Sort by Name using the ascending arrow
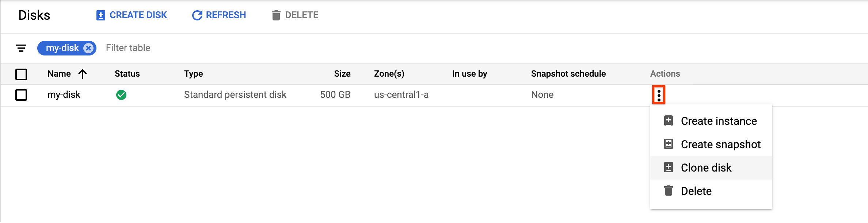The image size is (868, 223). [x=83, y=74]
